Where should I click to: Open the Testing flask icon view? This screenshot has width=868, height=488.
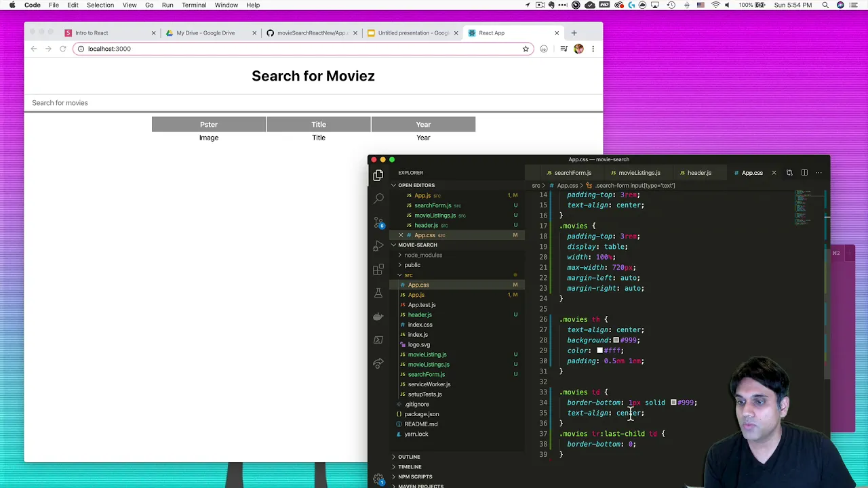click(378, 293)
